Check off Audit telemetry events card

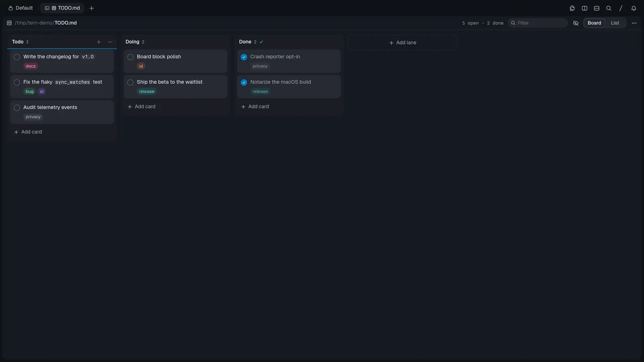(17, 108)
